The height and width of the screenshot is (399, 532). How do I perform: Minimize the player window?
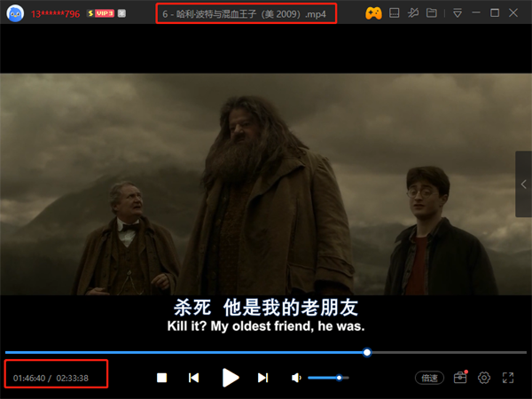tap(476, 13)
